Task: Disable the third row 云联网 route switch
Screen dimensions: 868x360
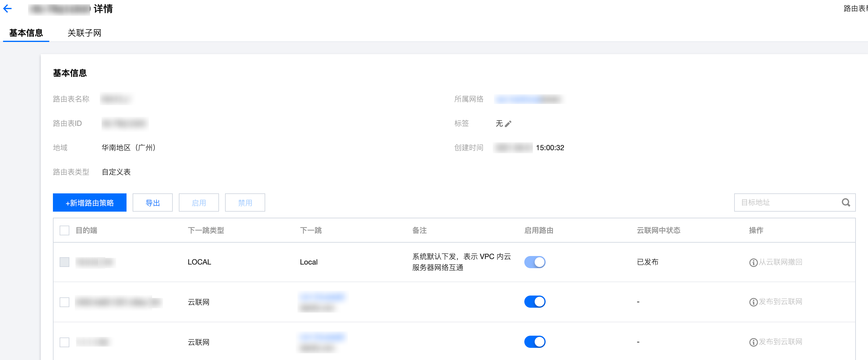Action: click(x=534, y=342)
